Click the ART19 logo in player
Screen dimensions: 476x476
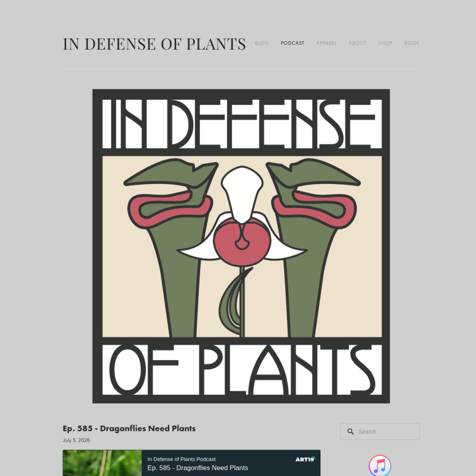(305, 459)
